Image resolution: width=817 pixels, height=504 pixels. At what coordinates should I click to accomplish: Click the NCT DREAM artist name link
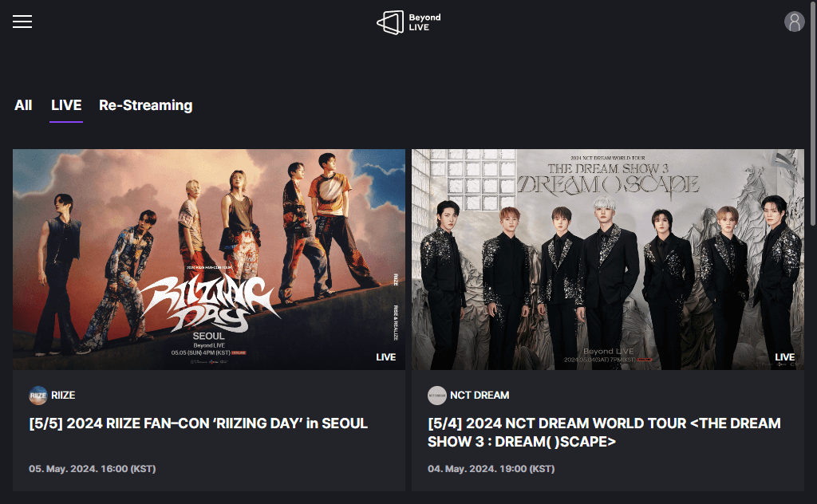coord(480,396)
